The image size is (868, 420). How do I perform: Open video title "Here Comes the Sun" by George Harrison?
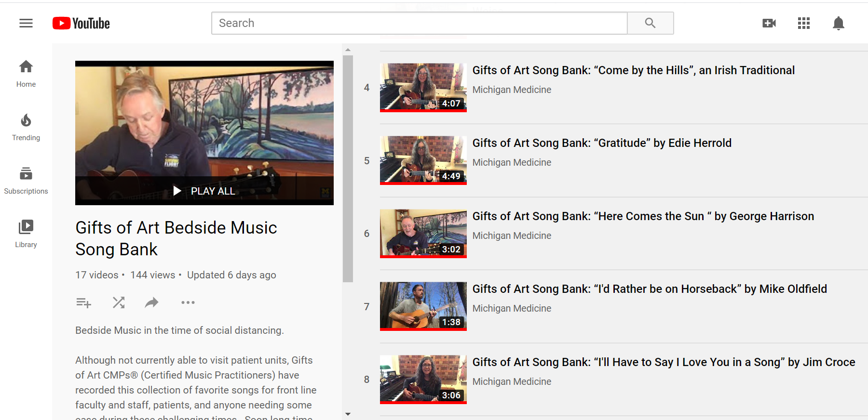tap(643, 216)
